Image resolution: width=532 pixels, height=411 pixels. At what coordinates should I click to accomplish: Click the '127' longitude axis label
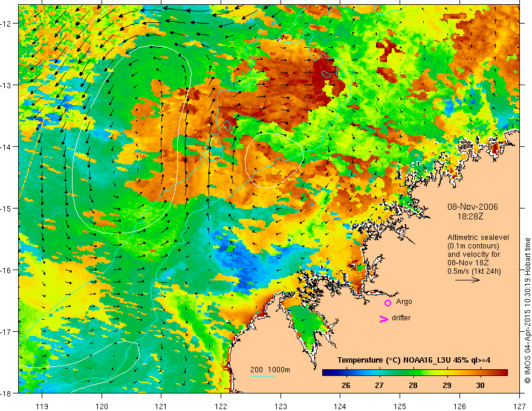(519, 406)
